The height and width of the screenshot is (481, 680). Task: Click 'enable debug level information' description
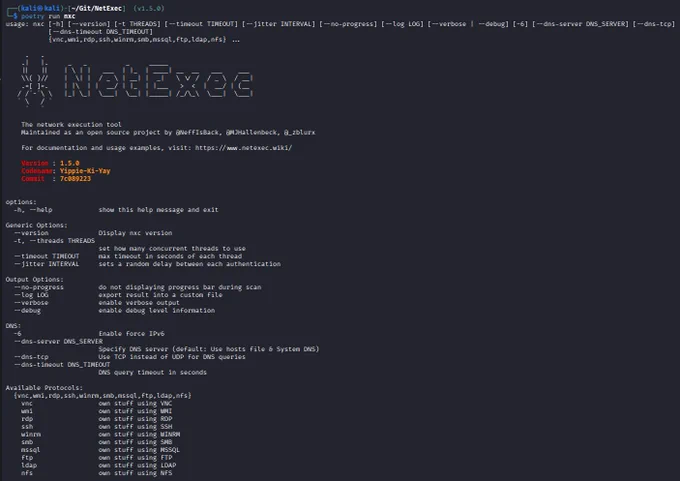tap(157, 311)
